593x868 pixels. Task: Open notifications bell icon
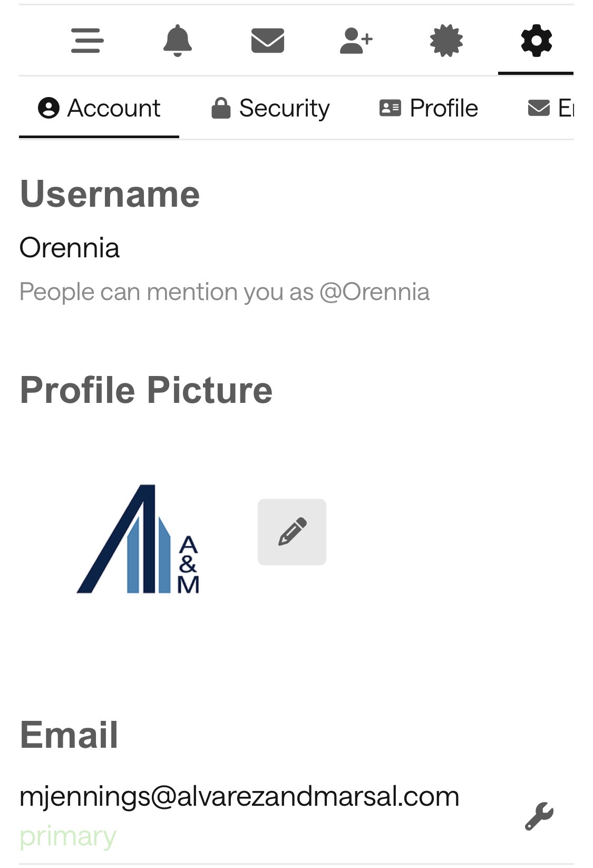(178, 41)
